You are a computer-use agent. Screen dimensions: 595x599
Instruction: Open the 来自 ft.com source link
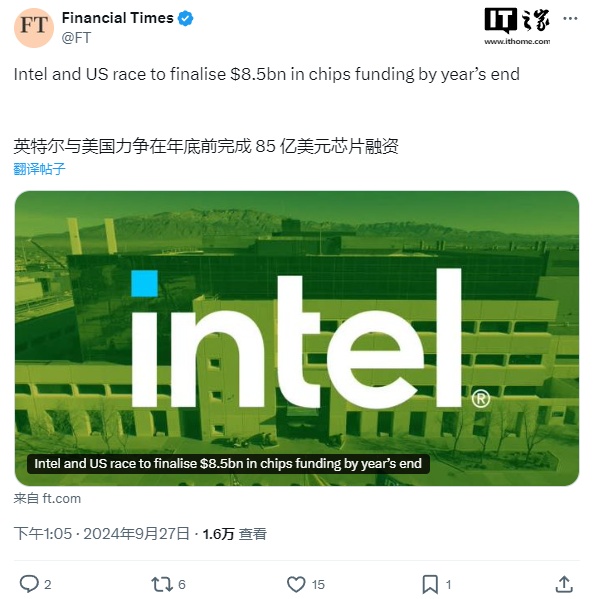(47, 498)
